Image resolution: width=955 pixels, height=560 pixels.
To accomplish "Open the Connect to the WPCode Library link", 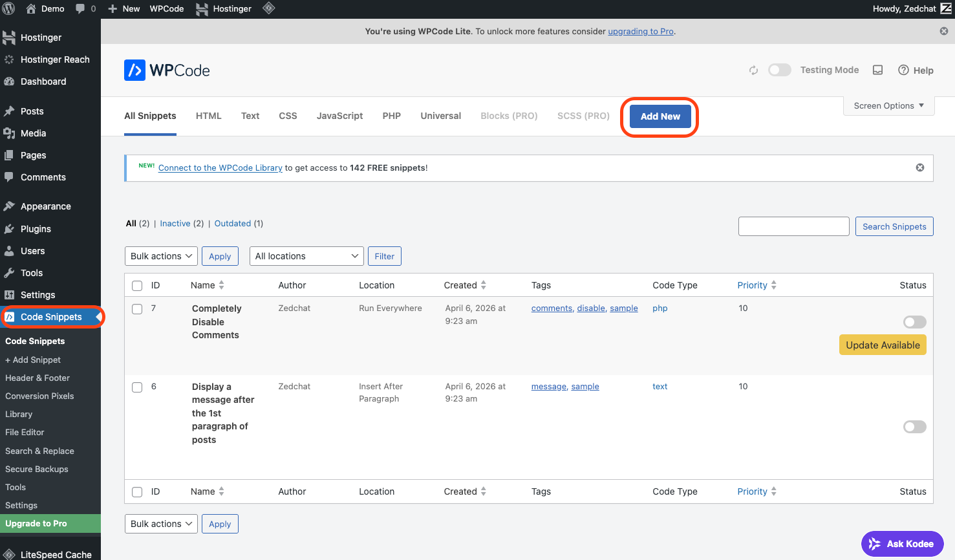I will pyautogui.click(x=220, y=167).
